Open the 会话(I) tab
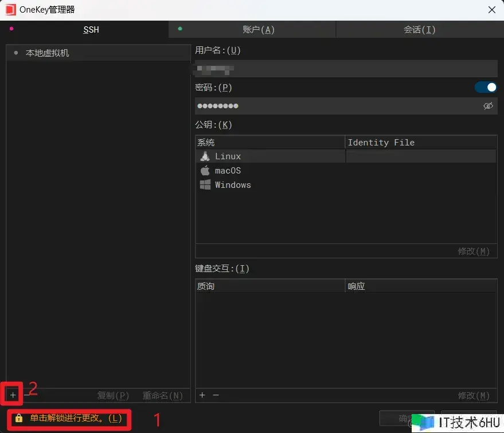 coord(420,30)
